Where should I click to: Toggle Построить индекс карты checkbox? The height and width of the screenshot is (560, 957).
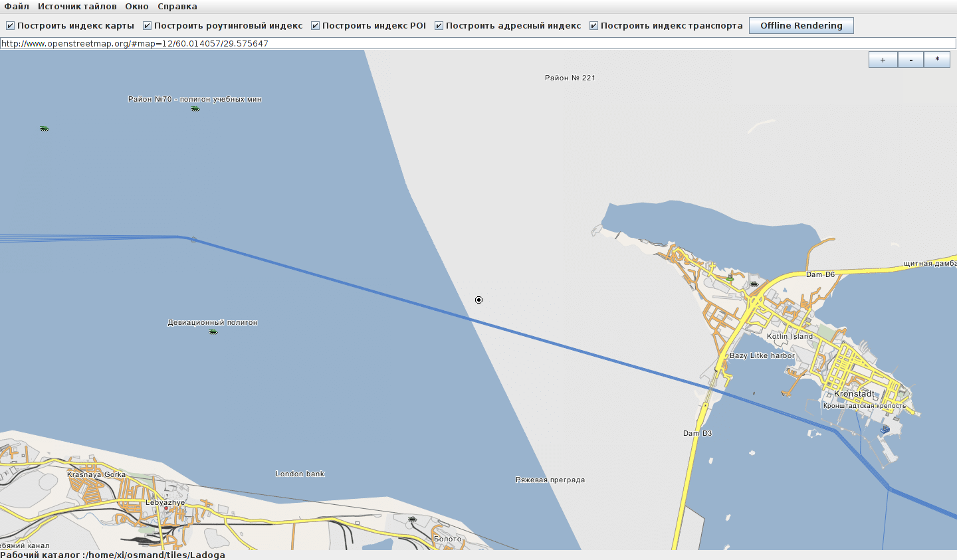pos(10,26)
